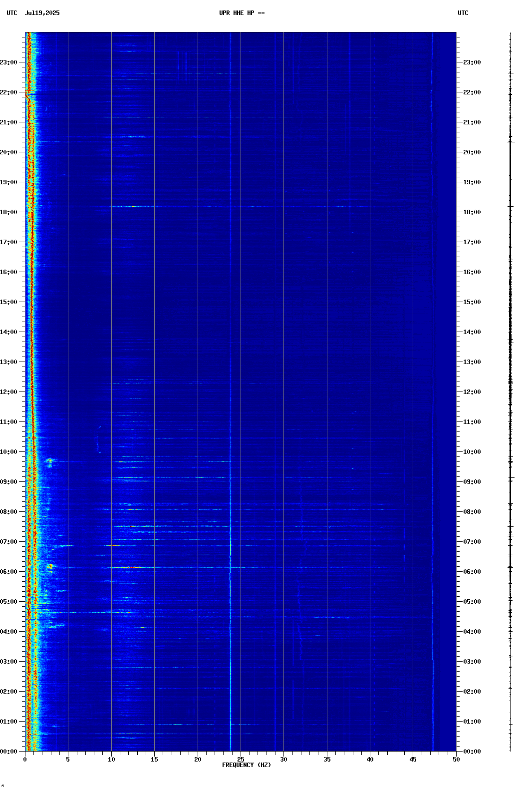The width and height of the screenshot is (532, 791).
Task: Click the right axis '14:00' time label
Action: point(472,332)
